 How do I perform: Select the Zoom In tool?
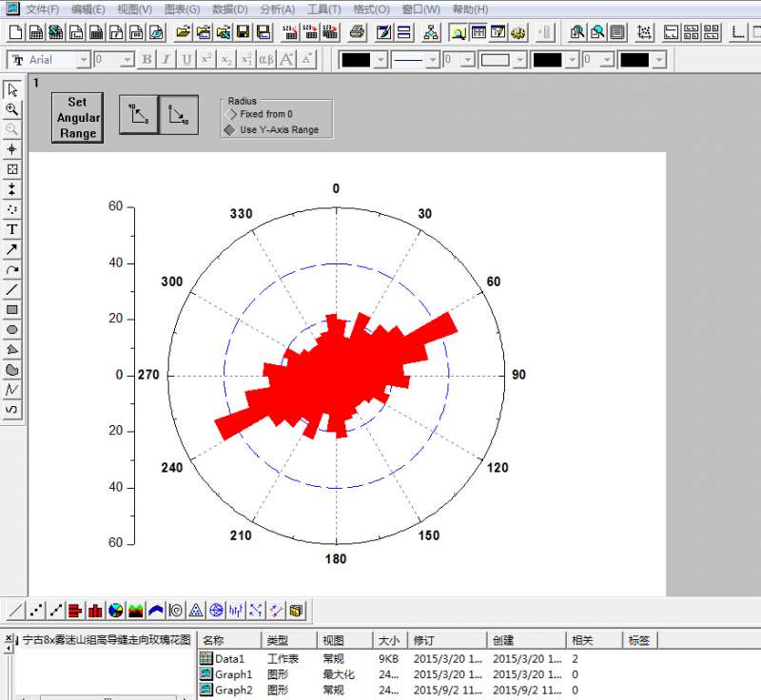click(x=12, y=109)
